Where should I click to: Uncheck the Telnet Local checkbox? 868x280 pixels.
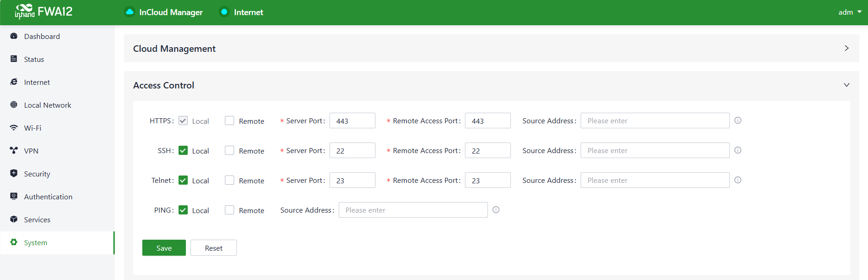click(183, 181)
